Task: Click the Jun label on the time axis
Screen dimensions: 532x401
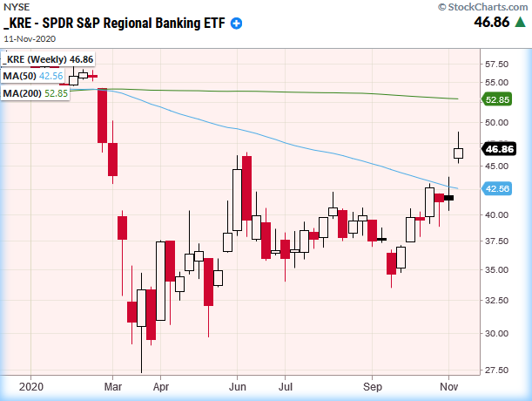Action: coord(237,384)
